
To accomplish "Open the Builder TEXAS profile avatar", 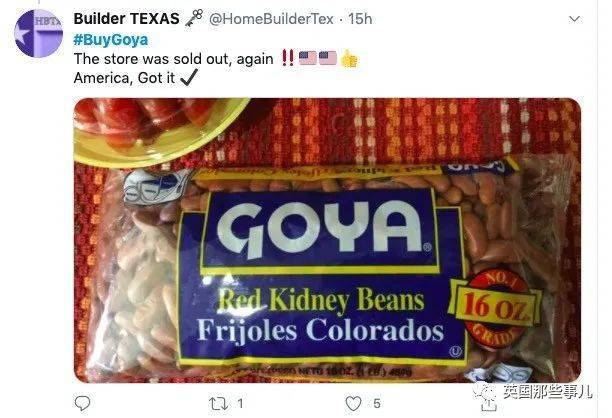I will 38,34.
